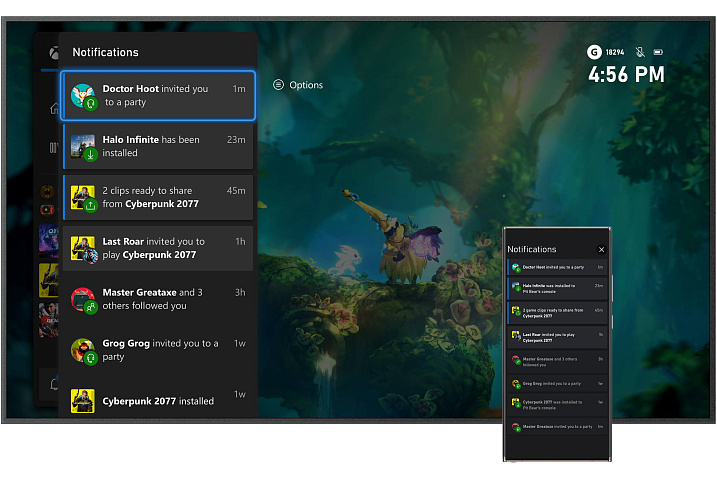Open the phone's Halo Infinite installed notification
The image size is (717, 478).
click(557, 288)
